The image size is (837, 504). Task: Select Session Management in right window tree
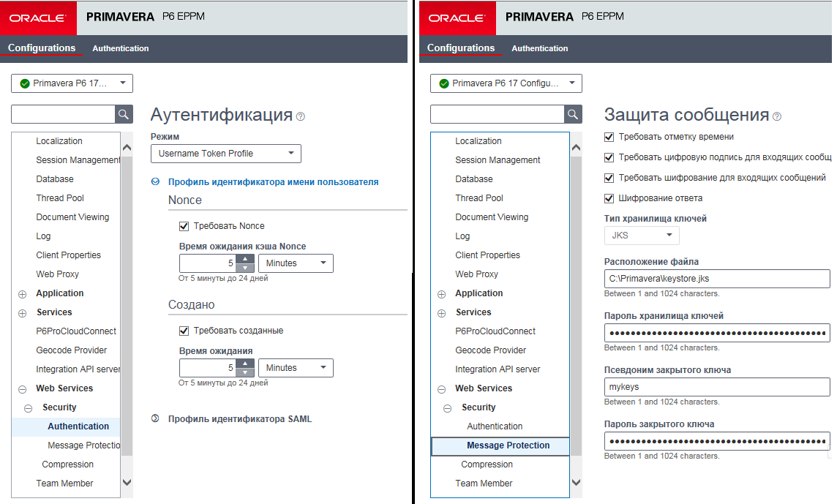[498, 160]
